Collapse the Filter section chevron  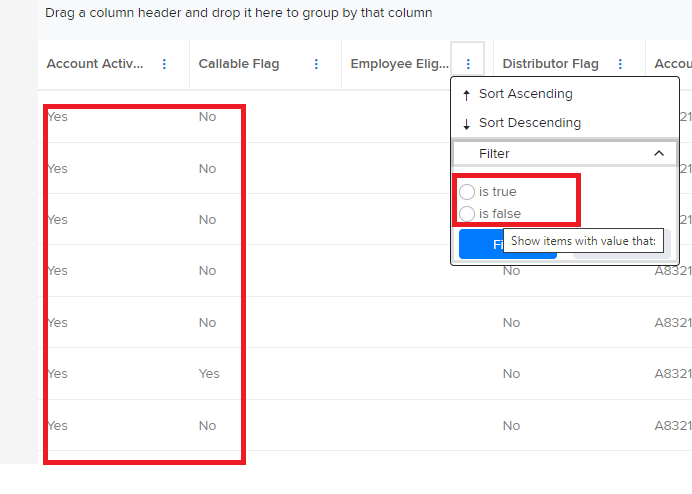click(x=659, y=154)
